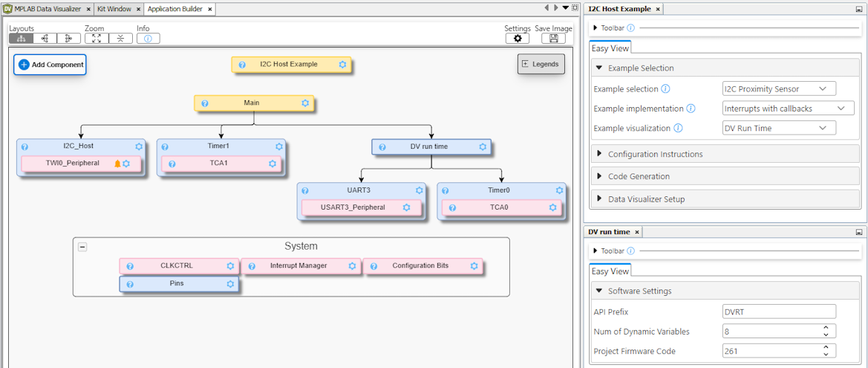Collapse the Example Selection section
This screenshot has width=868, height=368.
[x=599, y=68]
